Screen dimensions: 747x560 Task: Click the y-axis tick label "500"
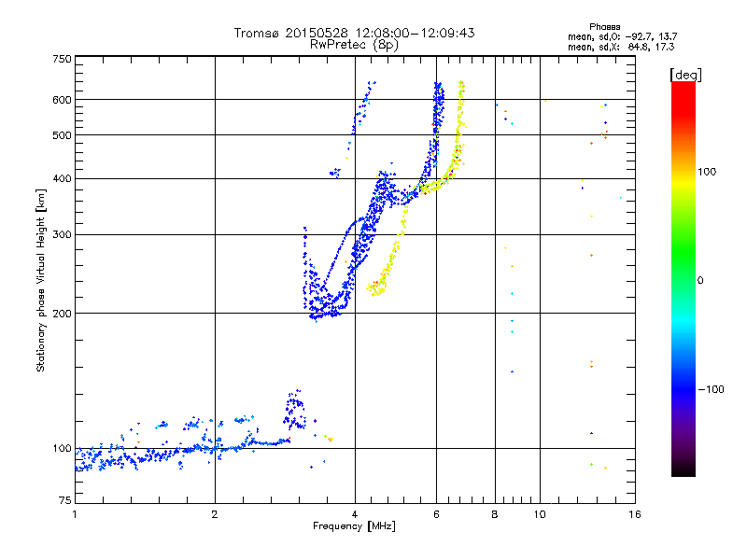(x=63, y=135)
